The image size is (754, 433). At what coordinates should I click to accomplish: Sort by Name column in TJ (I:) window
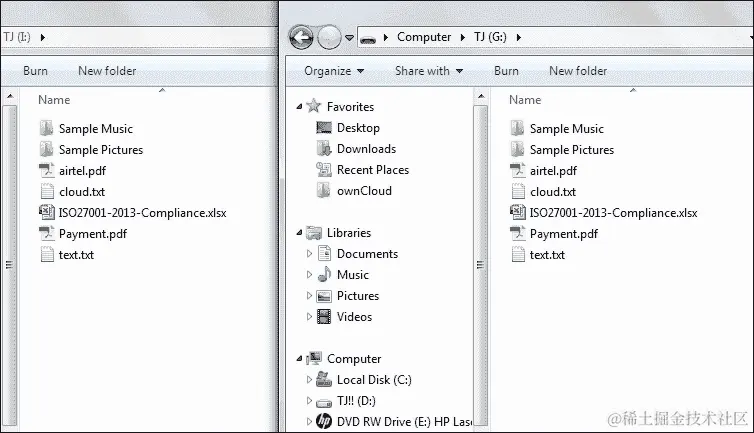tap(54, 100)
